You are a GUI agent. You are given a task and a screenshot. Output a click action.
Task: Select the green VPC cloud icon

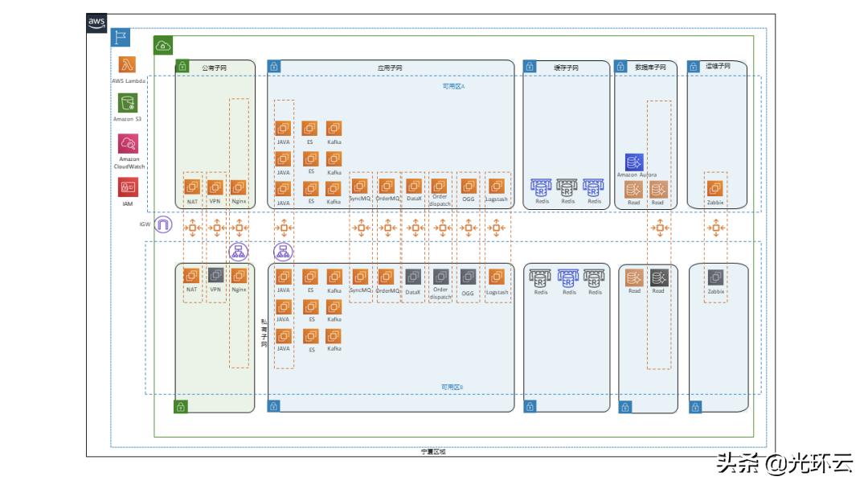pyautogui.click(x=162, y=45)
